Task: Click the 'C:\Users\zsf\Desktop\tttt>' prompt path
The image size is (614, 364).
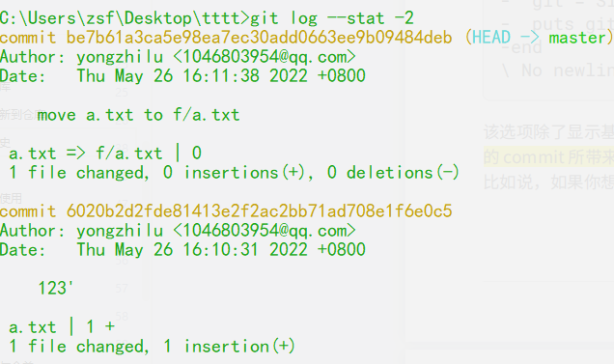Action: pos(125,18)
